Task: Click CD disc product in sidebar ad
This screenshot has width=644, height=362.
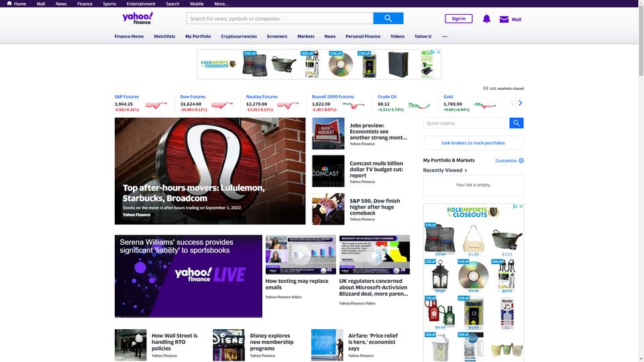Action: pos(473,276)
